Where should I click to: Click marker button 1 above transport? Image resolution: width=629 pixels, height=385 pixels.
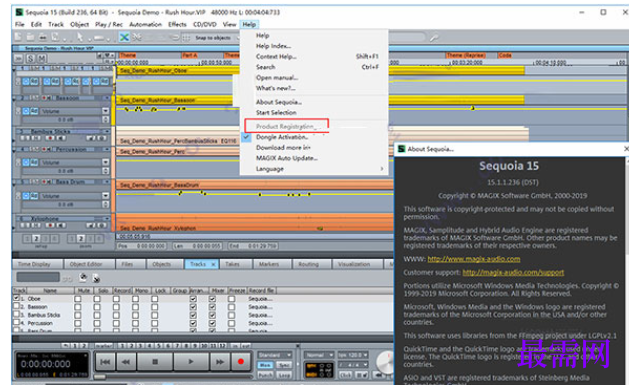[122, 345]
